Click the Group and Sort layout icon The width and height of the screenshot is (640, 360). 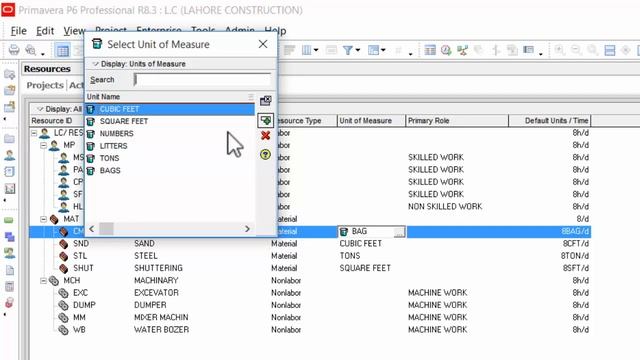(373, 50)
